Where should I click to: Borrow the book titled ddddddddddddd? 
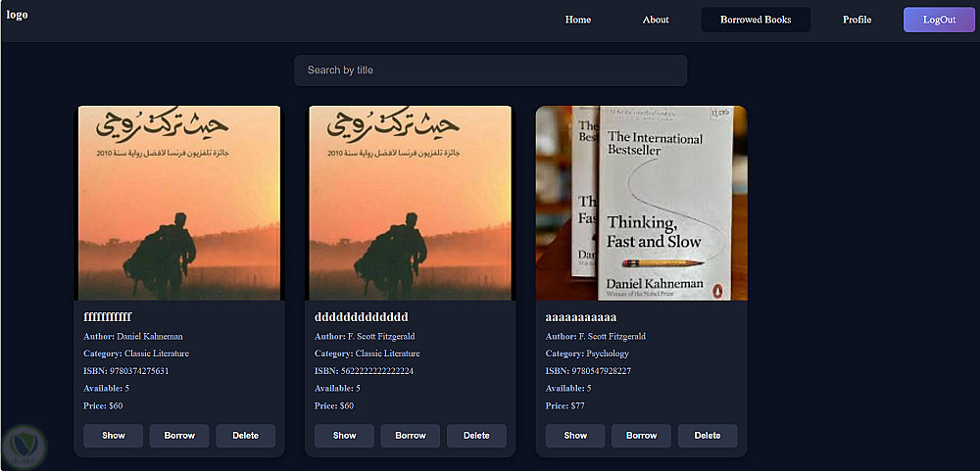(411, 436)
